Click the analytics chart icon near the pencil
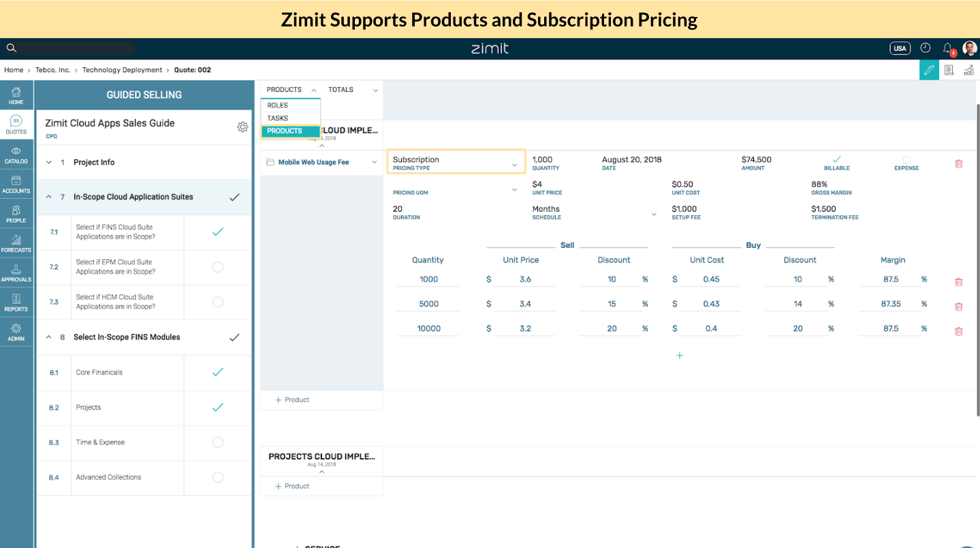This screenshot has height=548, width=980. pyautogui.click(x=968, y=69)
